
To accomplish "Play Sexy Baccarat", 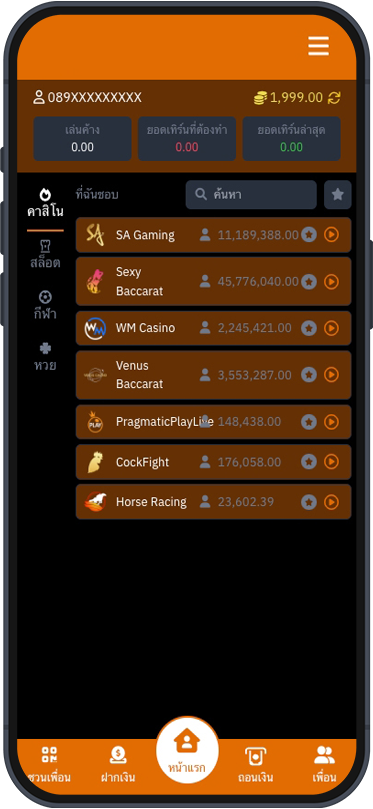I will (x=331, y=282).
